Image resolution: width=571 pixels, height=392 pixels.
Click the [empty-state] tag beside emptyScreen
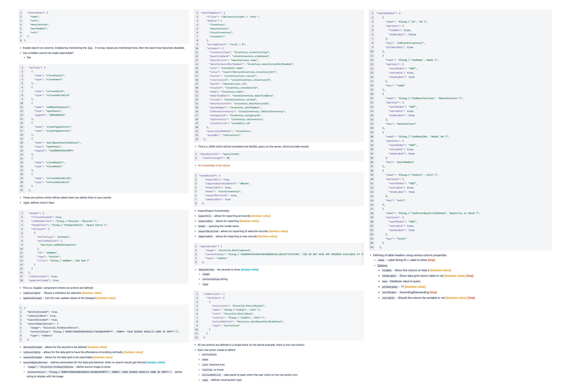click(250, 269)
